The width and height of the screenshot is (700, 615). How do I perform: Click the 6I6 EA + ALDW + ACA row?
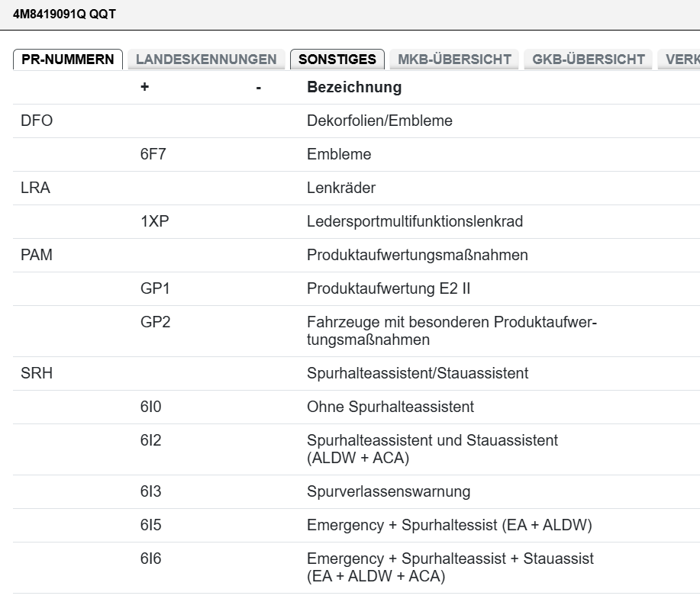(x=450, y=567)
